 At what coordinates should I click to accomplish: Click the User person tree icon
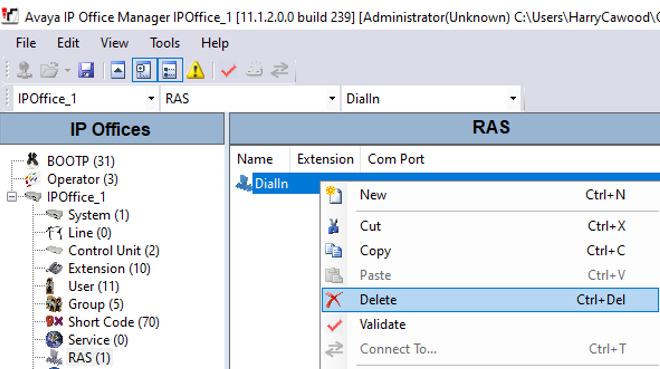[x=51, y=286]
